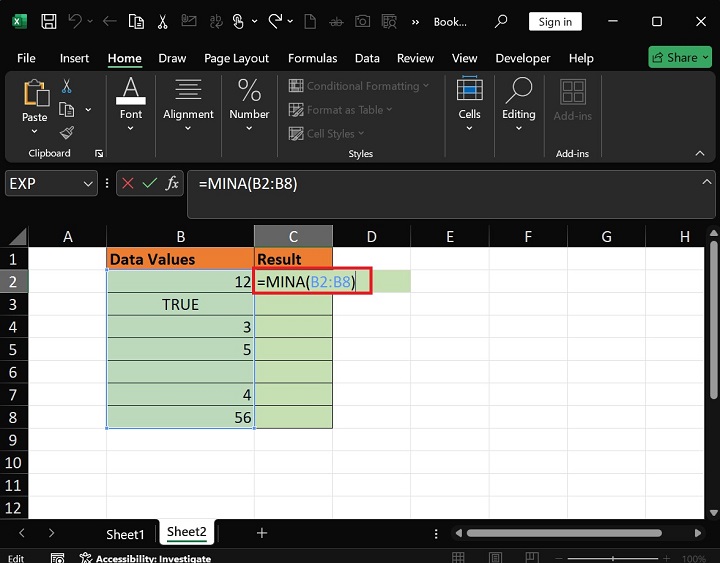Viewport: 720px width, 563px height.
Task: Click the Cut scissors icon in Clipboard
Action: click(x=67, y=87)
